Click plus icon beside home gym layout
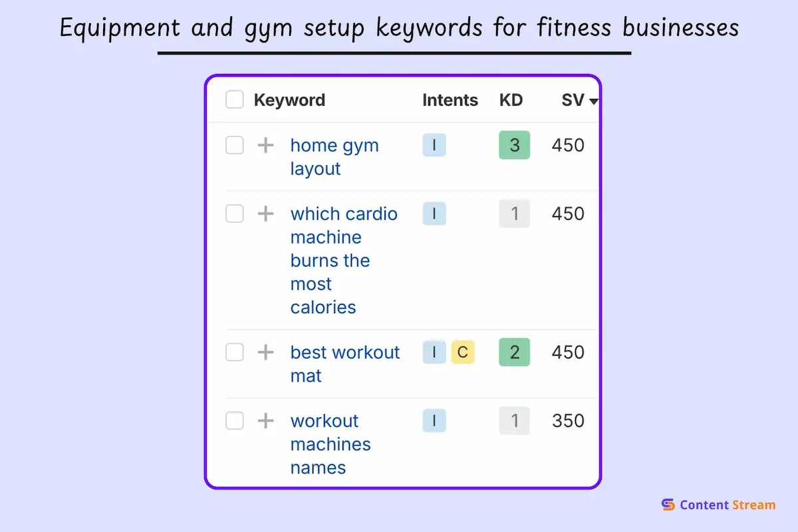The image size is (798, 532). click(265, 145)
